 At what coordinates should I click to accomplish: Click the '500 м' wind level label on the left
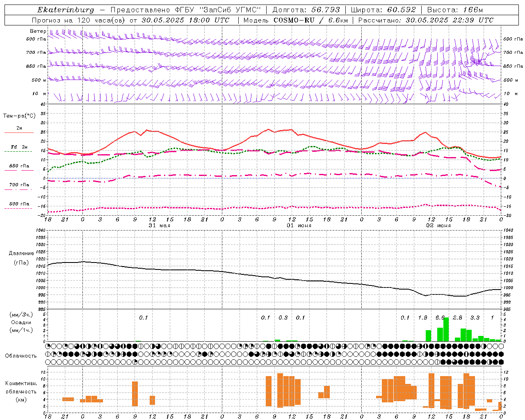tap(39, 80)
